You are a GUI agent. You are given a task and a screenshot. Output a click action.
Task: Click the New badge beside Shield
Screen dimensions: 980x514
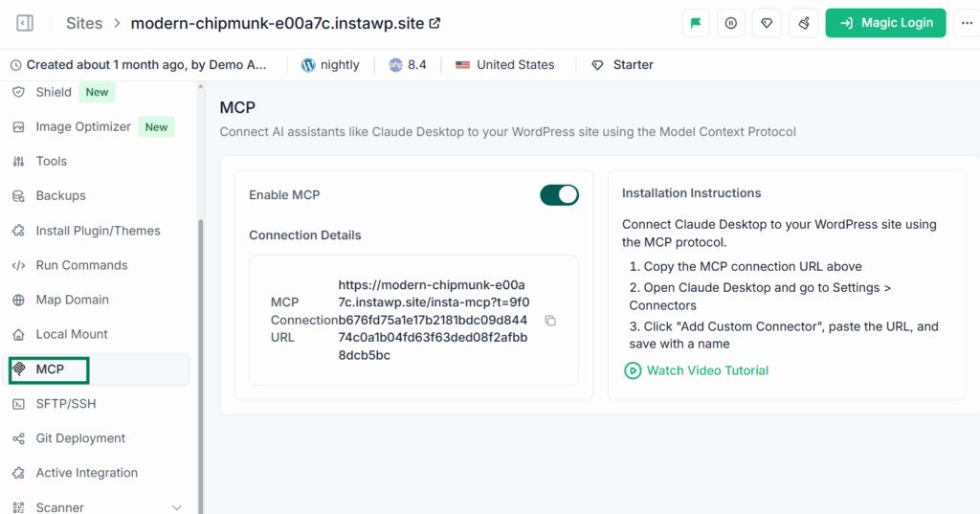(x=97, y=92)
